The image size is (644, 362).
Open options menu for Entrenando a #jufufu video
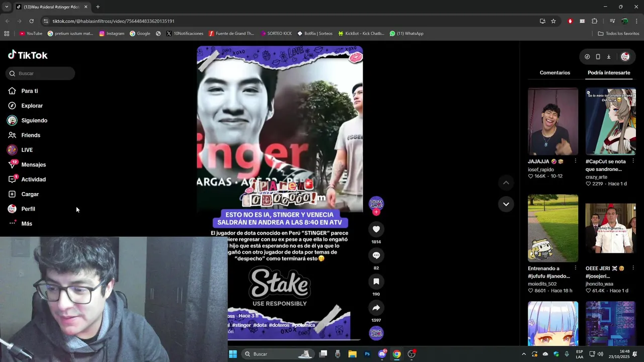pos(575,268)
